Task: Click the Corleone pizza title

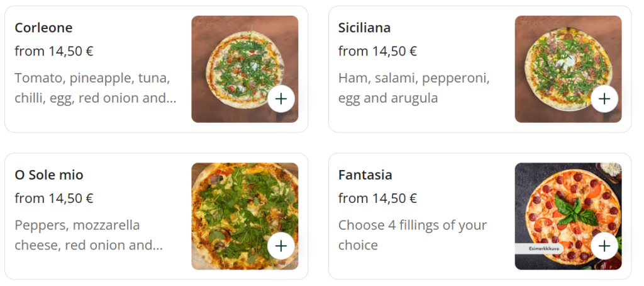Action: 43,28
